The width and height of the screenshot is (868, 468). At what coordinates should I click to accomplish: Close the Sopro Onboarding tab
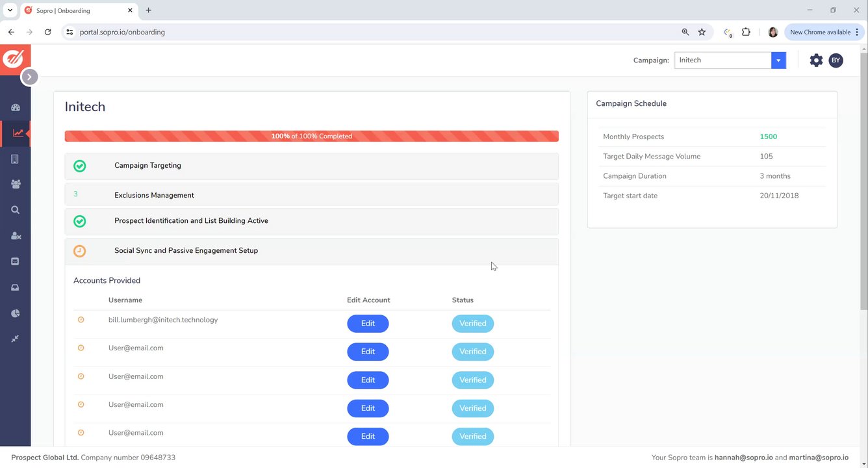click(131, 10)
